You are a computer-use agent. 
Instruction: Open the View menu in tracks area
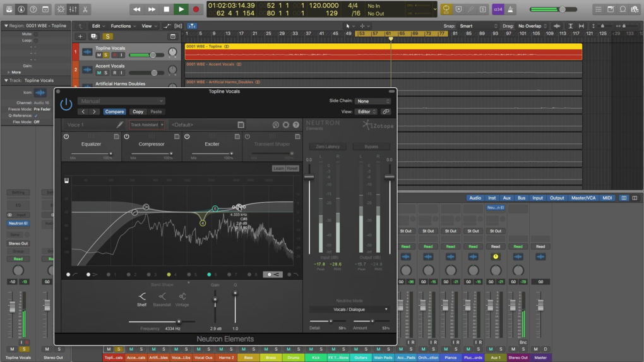pyautogui.click(x=148, y=26)
